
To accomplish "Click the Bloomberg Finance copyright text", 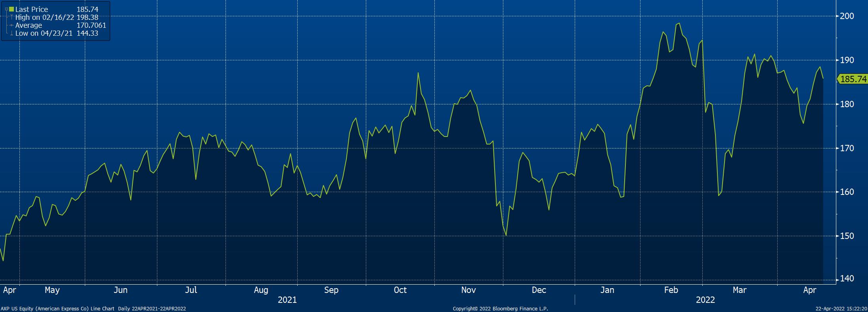I will [x=501, y=309].
